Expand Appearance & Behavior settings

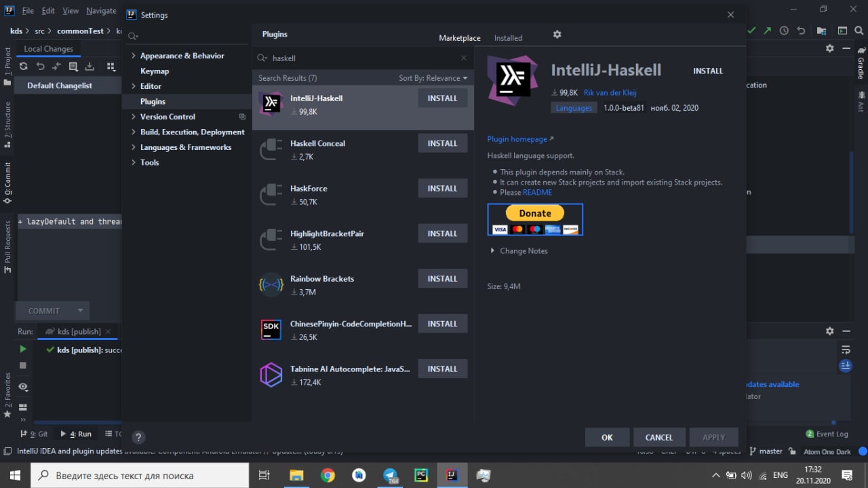point(133,56)
